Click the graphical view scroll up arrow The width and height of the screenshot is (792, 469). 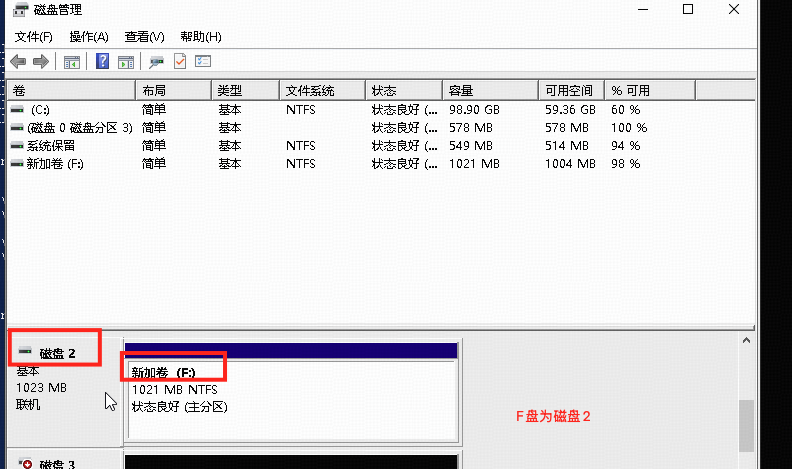(746, 341)
